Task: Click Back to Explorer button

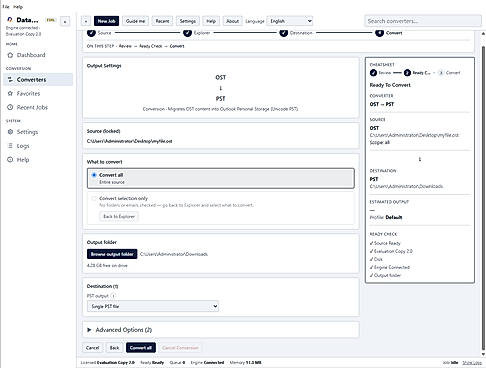Action: click(119, 216)
